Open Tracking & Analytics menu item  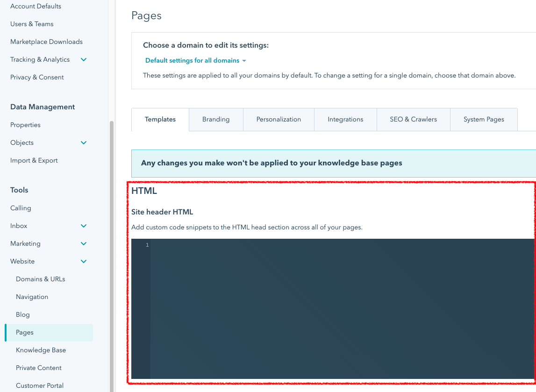(40, 59)
